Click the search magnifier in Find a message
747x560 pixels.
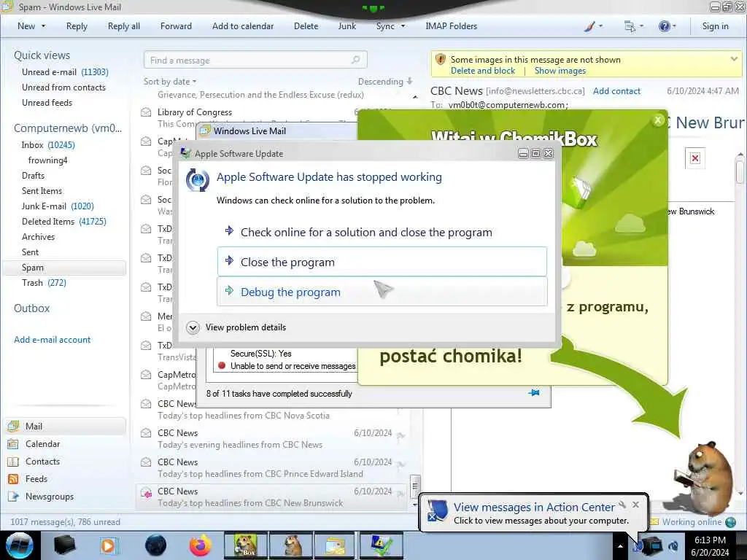pos(355,60)
